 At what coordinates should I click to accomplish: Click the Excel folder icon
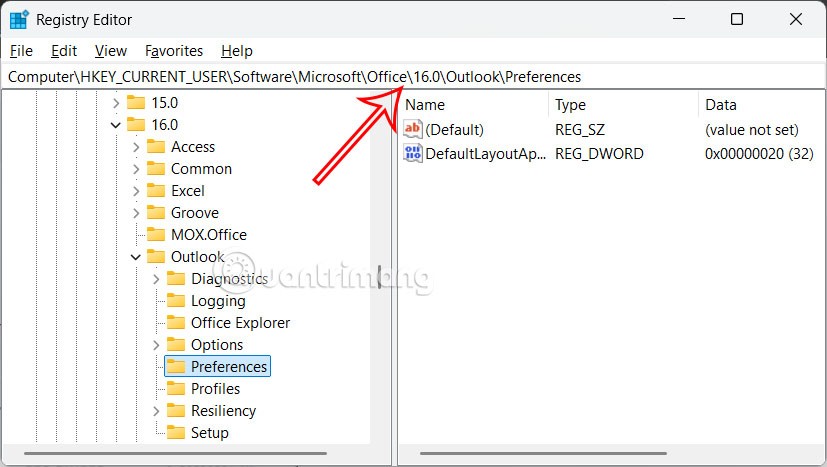click(156, 190)
